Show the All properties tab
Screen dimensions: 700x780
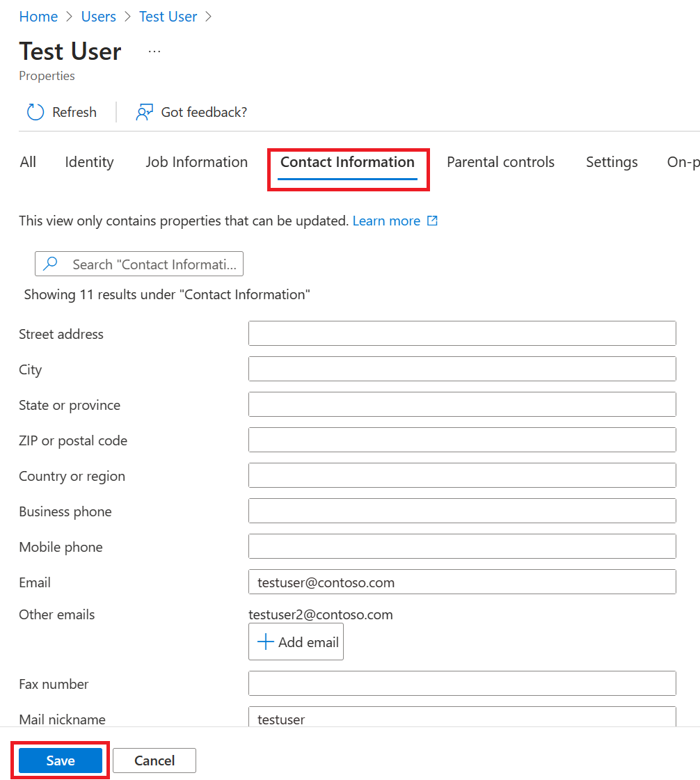tap(28, 162)
